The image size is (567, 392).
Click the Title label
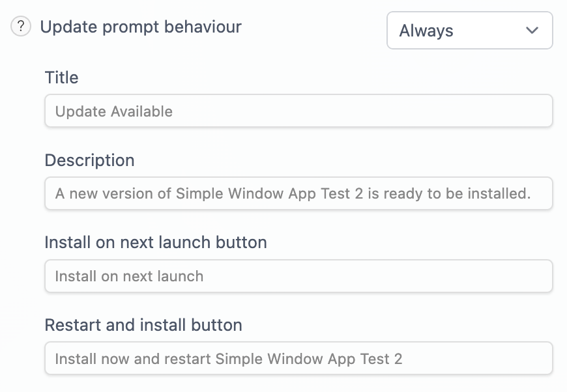click(x=61, y=77)
